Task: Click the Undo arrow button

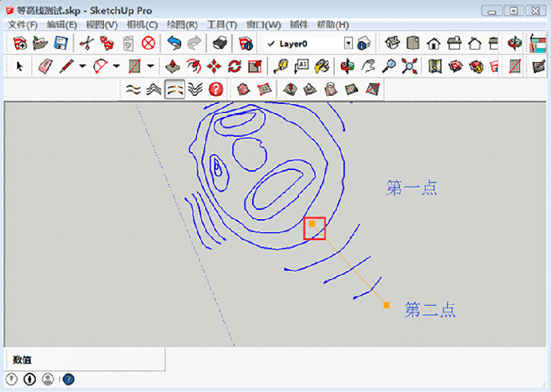Action: pyautogui.click(x=174, y=43)
